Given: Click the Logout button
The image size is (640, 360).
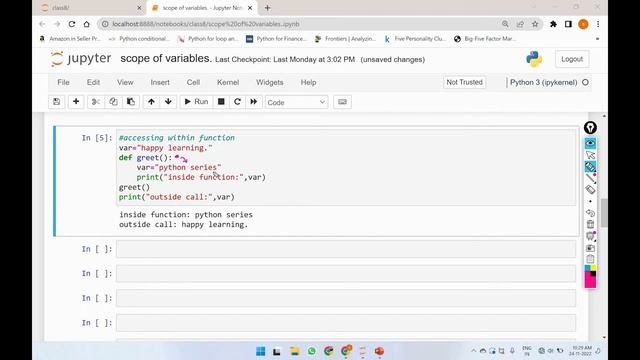Looking at the screenshot, I should point(572,59).
